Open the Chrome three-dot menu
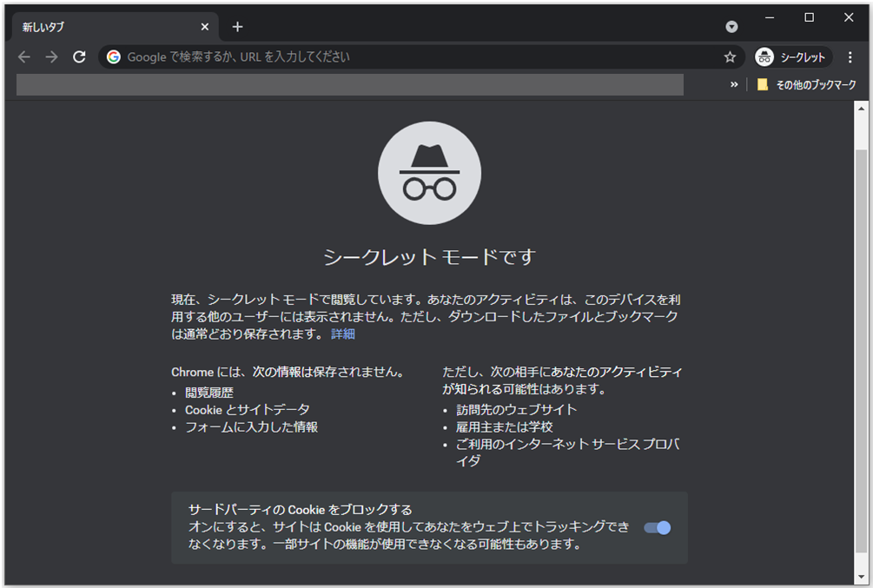 coord(850,56)
